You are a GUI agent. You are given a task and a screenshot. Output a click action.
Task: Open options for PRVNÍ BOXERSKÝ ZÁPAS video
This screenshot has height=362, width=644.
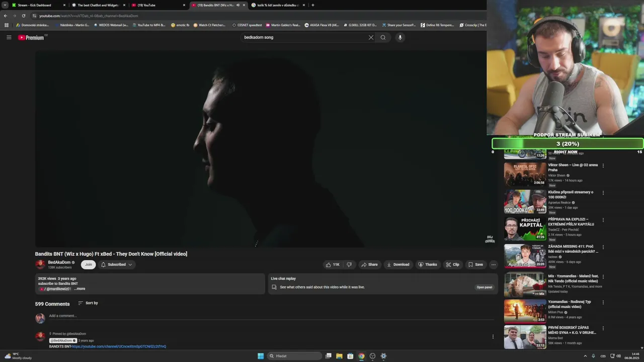603,328
